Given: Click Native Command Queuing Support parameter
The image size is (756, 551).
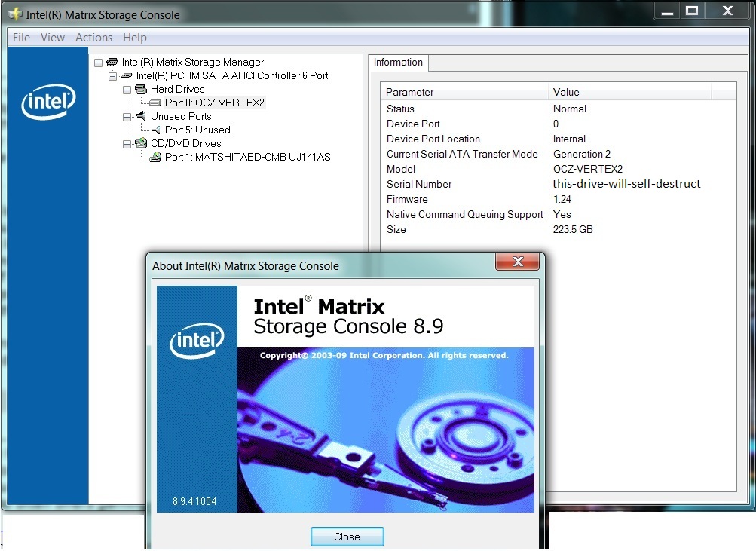Looking at the screenshot, I should coord(465,214).
